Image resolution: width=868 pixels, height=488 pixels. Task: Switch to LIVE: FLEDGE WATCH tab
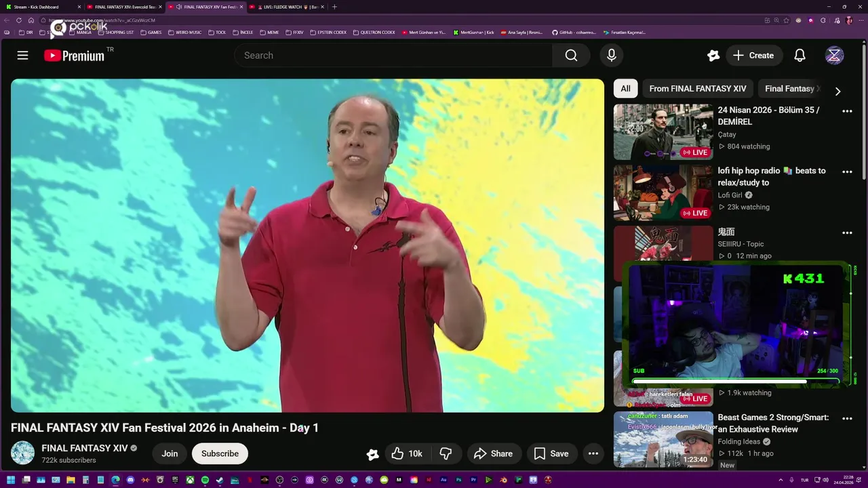[286, 7]
